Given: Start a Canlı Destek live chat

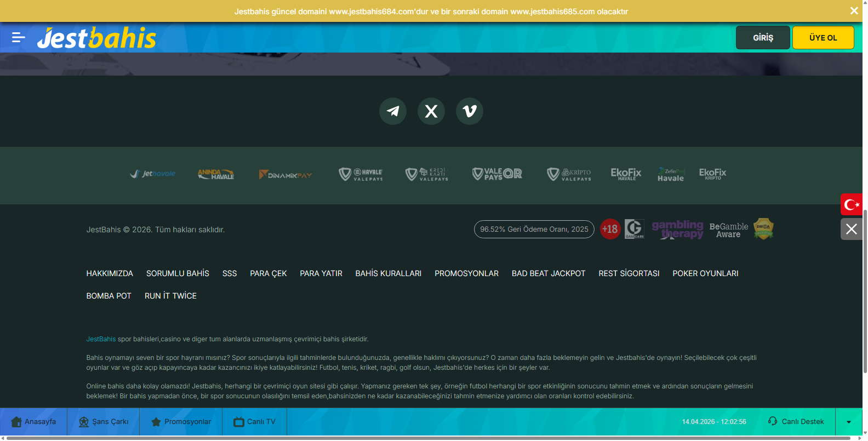Looking at the screenshot, I should (x=796, y=422).
